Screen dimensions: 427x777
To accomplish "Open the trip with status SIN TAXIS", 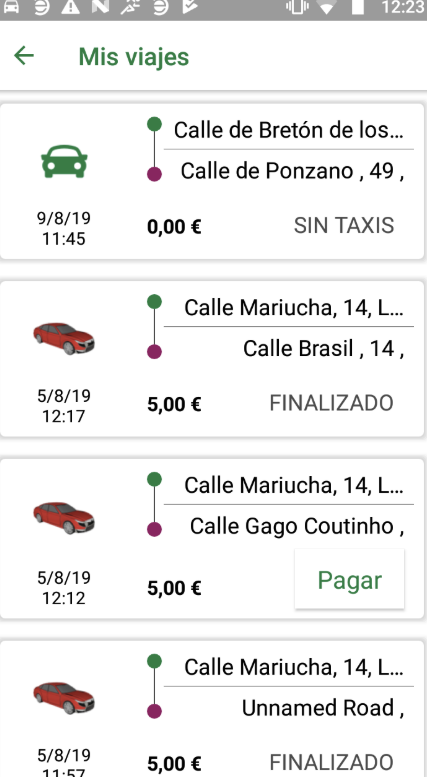I will (212, 181).
